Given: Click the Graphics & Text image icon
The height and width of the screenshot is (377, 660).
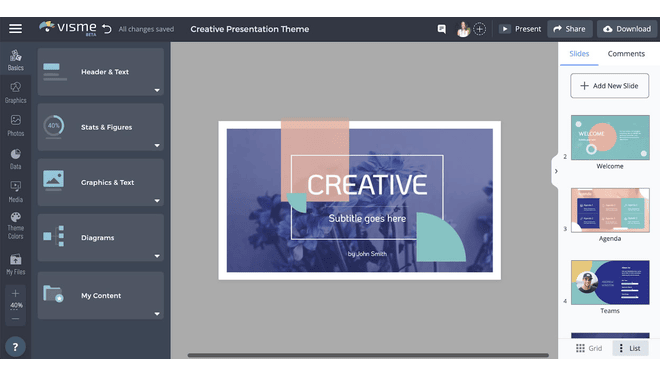Looking at the screenshot, I should point(53,180).
